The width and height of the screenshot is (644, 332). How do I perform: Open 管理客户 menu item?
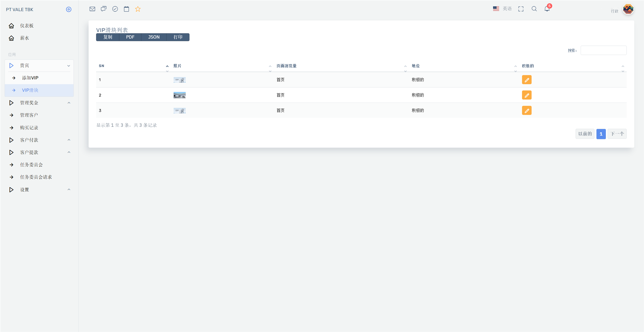(x=29, y=115)
